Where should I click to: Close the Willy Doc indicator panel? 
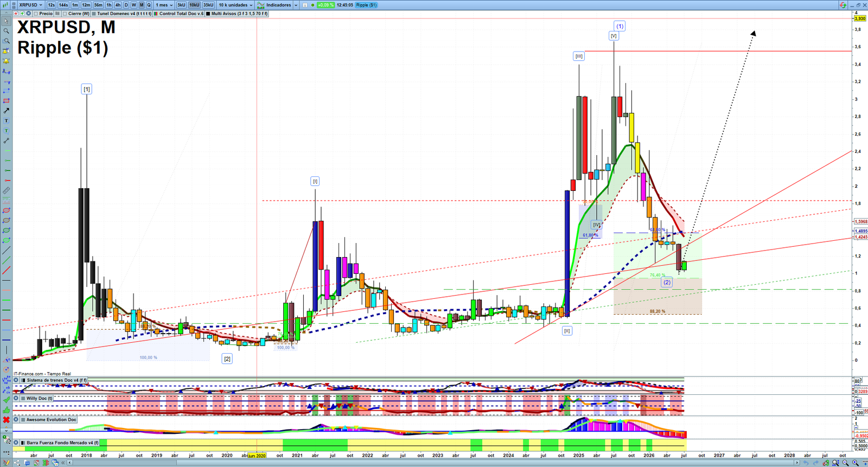point(16,398)
